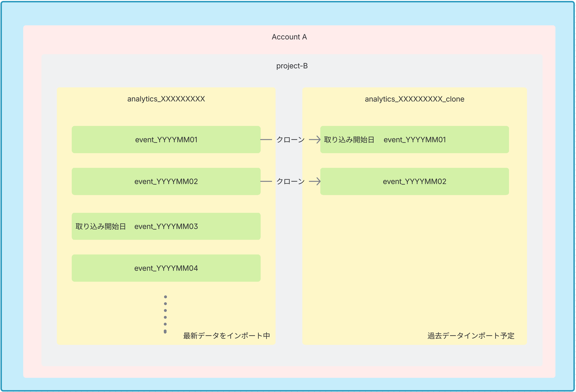Select the source event_YYYYMM01 table box
Viewport: 576px width, 392px height.
click(x=166, y=139)
